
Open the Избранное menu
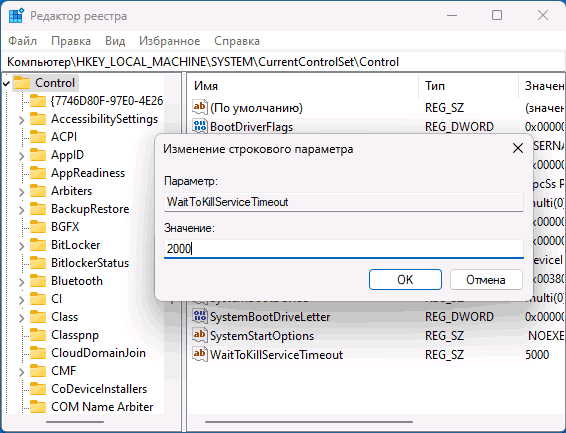click(x=170, y=41)
